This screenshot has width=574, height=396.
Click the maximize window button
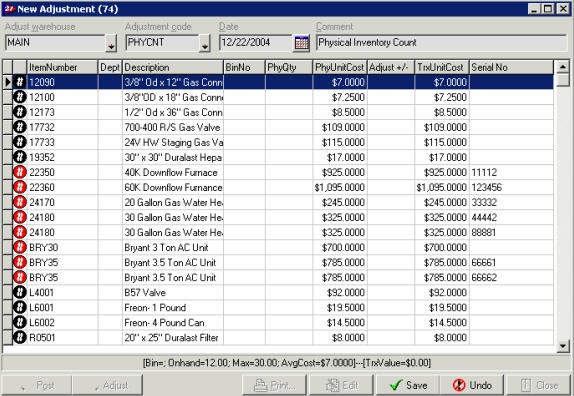(x=548, y=9)
